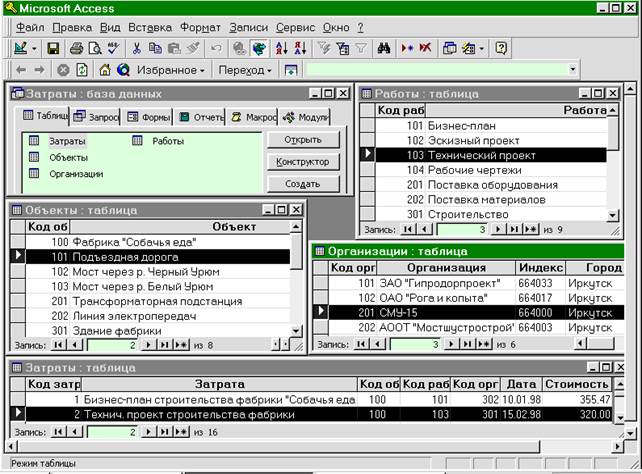Go to first record in Работы table
The height and width of the screenshot is (474, 642).
[407, 229]
